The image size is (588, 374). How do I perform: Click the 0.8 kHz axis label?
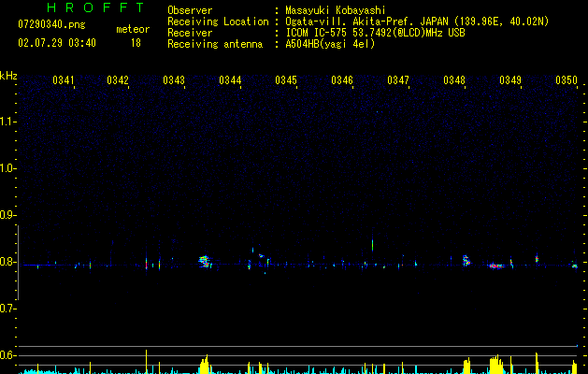tap(7, 262)
